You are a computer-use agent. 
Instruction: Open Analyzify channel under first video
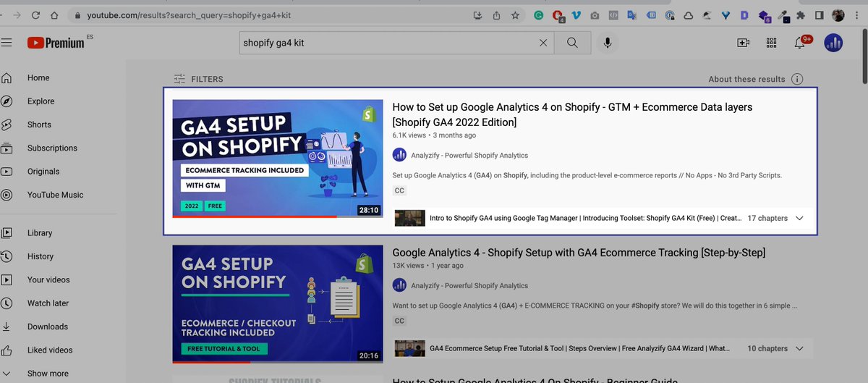point(469,155)
